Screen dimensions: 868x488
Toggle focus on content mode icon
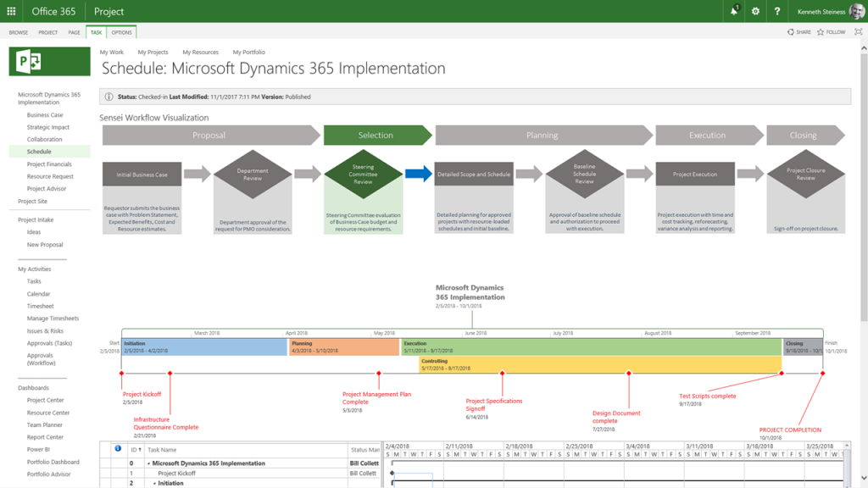click(858, 32)
